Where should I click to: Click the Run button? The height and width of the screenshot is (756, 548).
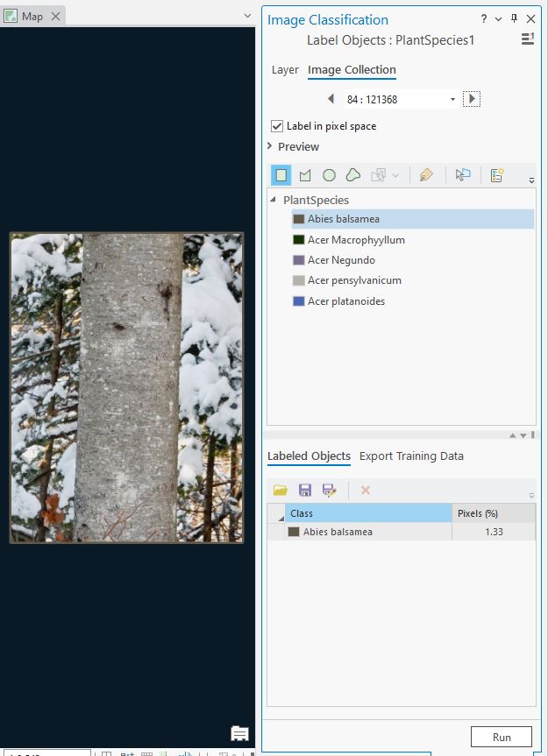pyautogui.click(x=502, y=738)
